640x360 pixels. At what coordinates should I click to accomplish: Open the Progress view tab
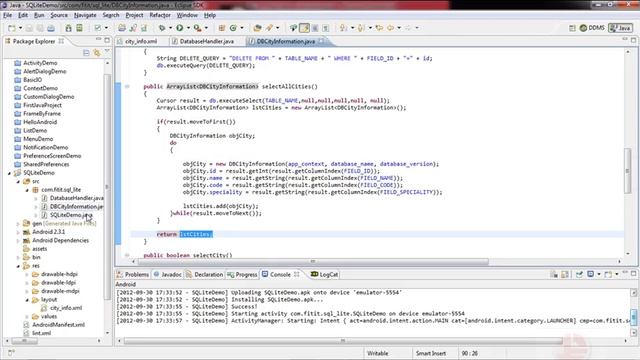242,275
